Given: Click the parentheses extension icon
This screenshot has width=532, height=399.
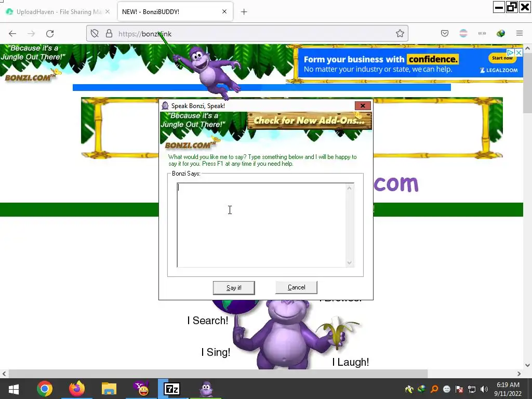Looking at the screenshot, I should (482, 33).
